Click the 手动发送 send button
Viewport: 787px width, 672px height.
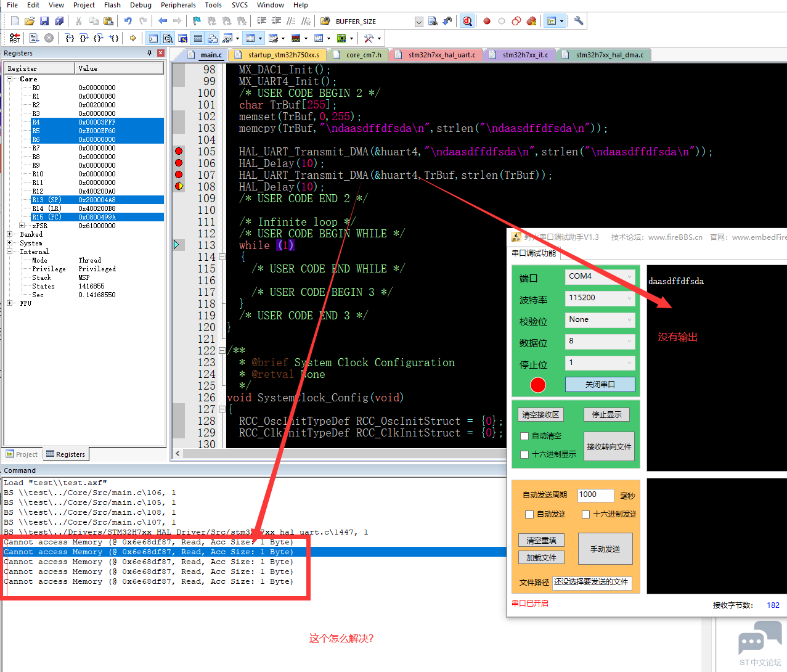605,548
